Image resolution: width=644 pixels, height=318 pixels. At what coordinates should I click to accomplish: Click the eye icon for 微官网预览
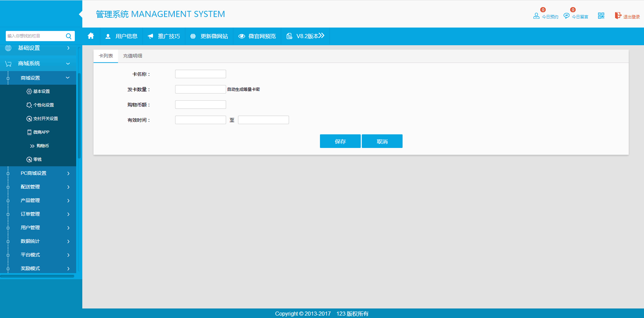tap(241, 36)
